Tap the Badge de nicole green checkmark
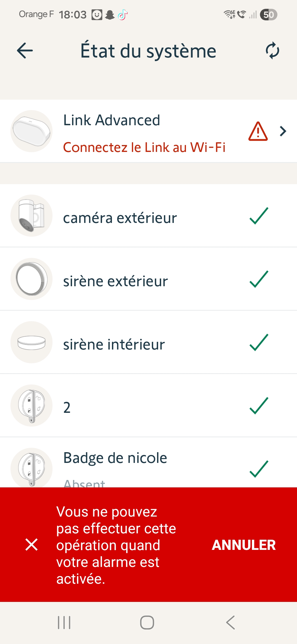Screen dimensions: 297x644 (259, 469)
